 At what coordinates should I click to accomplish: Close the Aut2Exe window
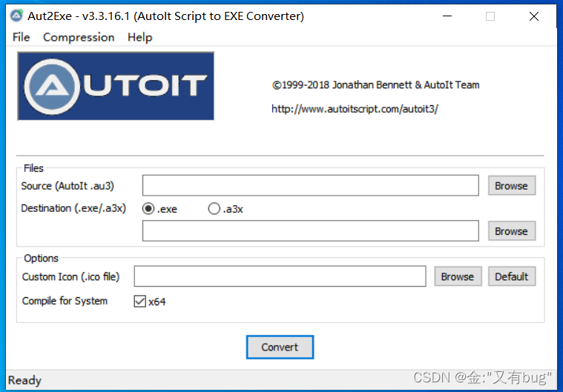[534, 16]
